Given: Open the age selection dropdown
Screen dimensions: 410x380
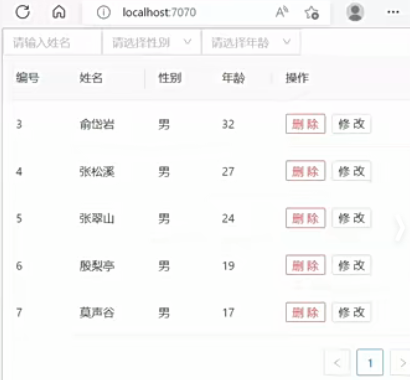Looking at the screenshot, I should 251,42.
